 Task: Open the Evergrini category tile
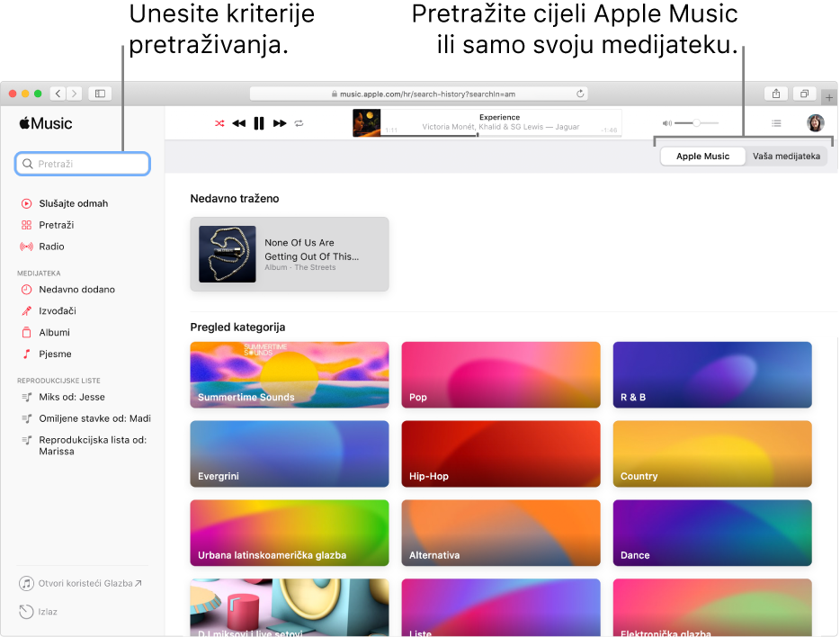pyautogui.click(x=290, y=453)
